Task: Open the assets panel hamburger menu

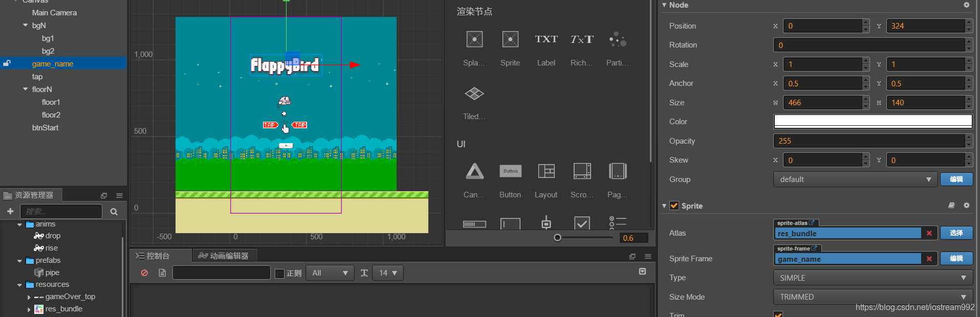Action: pyautogui.click(x=119, y=195)
